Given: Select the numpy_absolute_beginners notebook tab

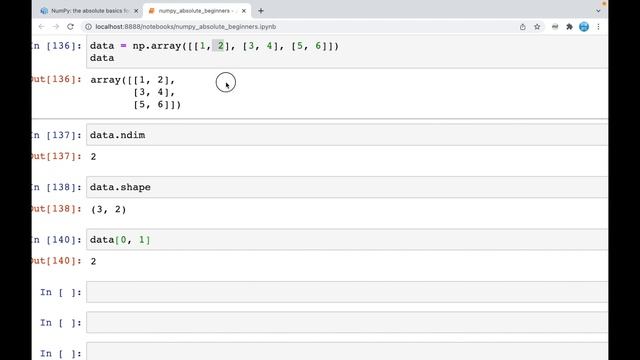Looking at the screenshot, I should [x=197, y=11].
